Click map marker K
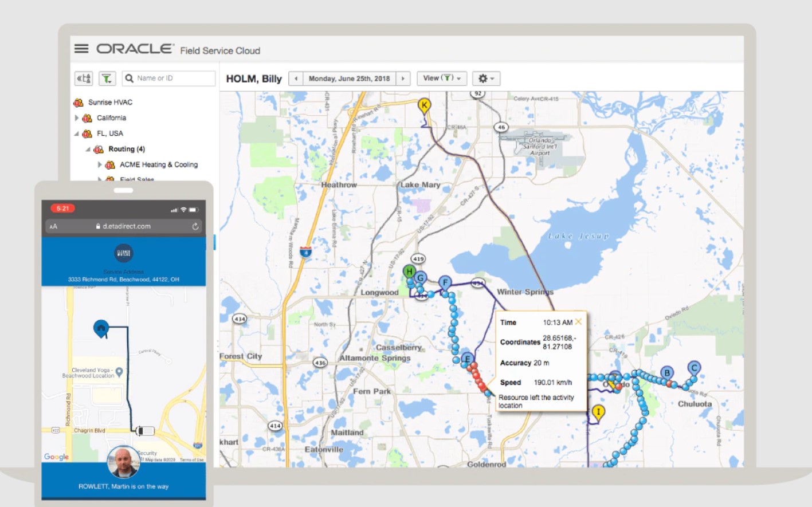The width and height of the screenshot is (812, 507). (424, 105)
